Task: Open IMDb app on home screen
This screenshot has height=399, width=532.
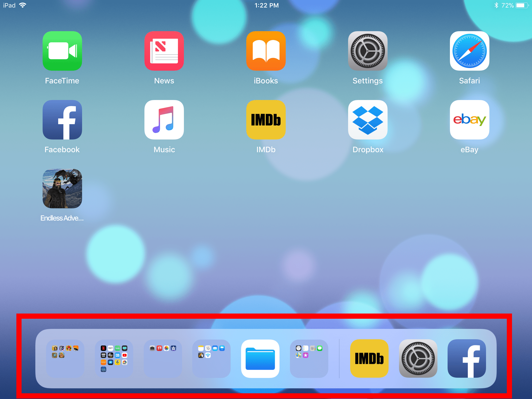Action: (x=266, y=121)
